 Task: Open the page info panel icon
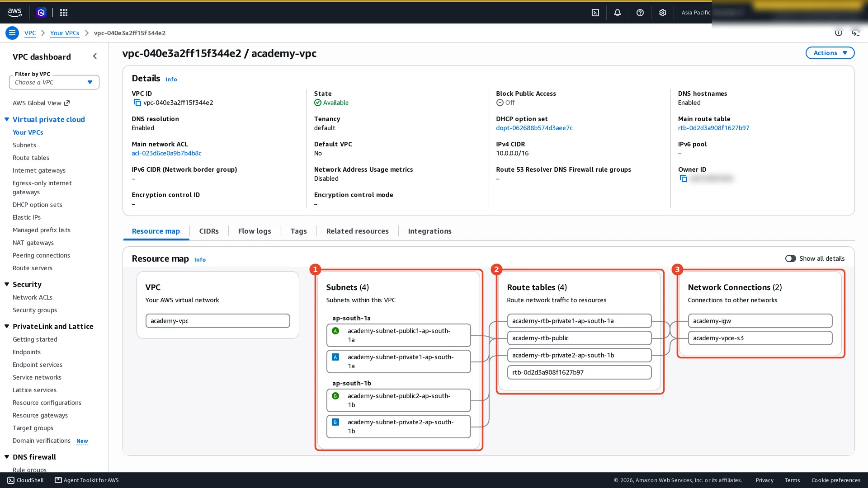pos(839,33)
